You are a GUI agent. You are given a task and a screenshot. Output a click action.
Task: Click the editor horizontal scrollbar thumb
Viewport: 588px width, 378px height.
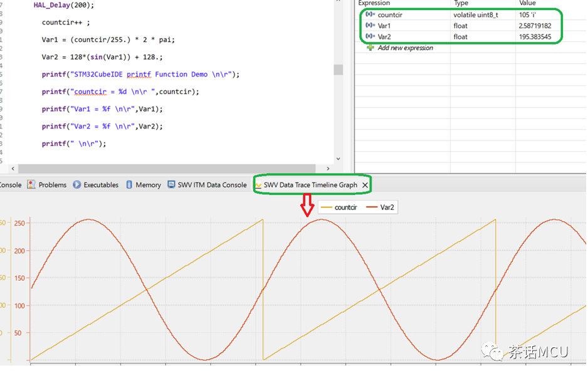[x=167, y=169]
